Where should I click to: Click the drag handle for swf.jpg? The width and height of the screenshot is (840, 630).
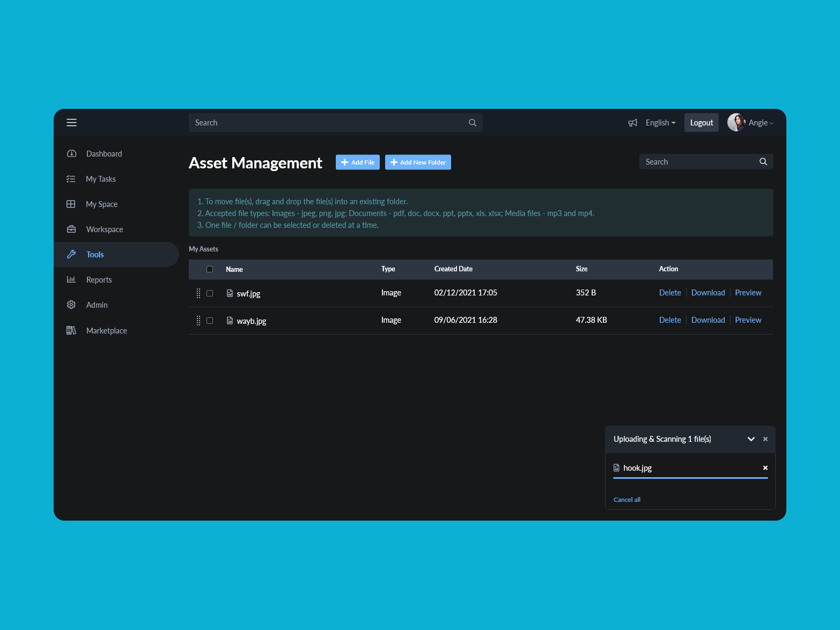(x=198, y=293)
